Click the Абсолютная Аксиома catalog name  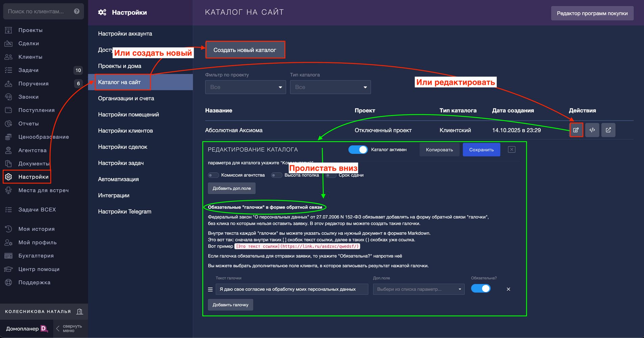(234, 130)
